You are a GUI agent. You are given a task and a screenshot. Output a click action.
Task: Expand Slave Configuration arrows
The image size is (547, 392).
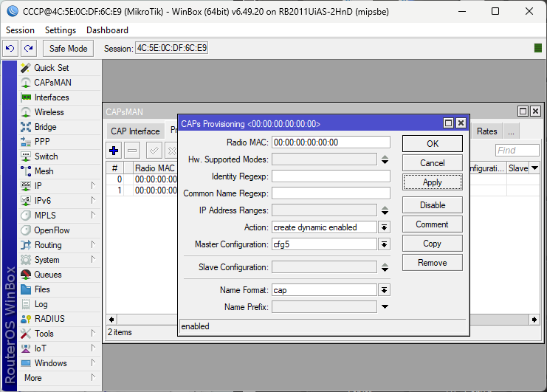tap(385, 267)
